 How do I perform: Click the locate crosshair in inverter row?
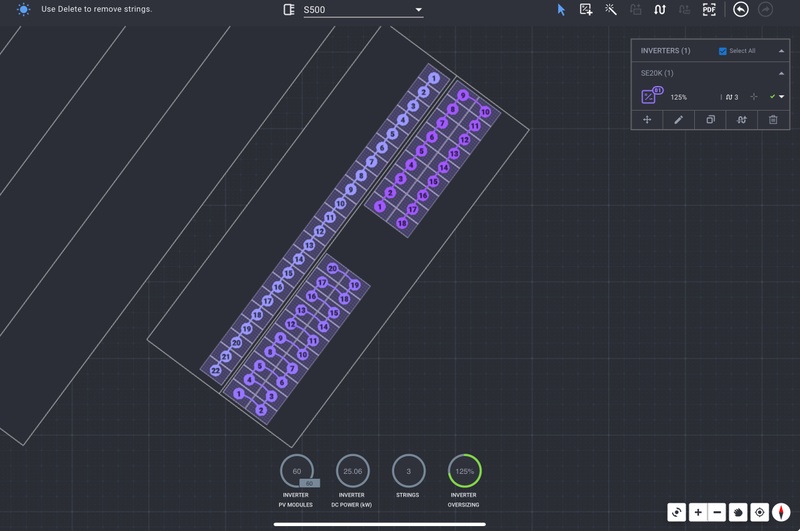click(x=754, y=96)
